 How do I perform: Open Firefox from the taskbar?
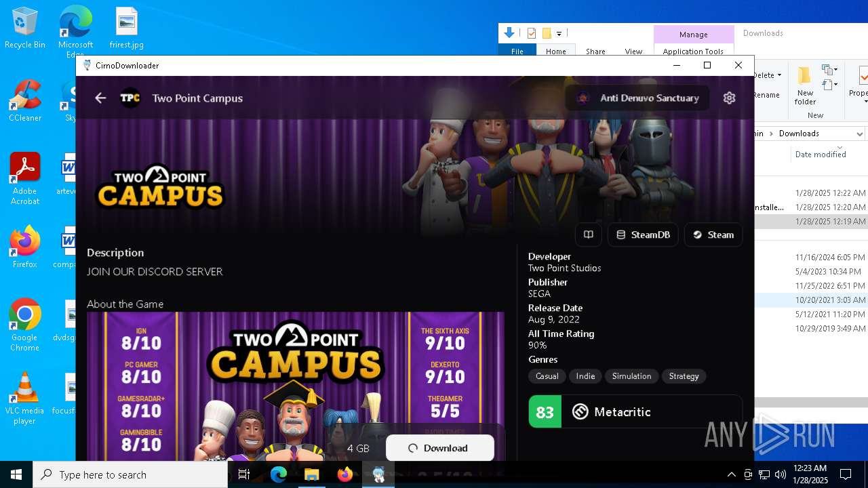pos(345,474)
